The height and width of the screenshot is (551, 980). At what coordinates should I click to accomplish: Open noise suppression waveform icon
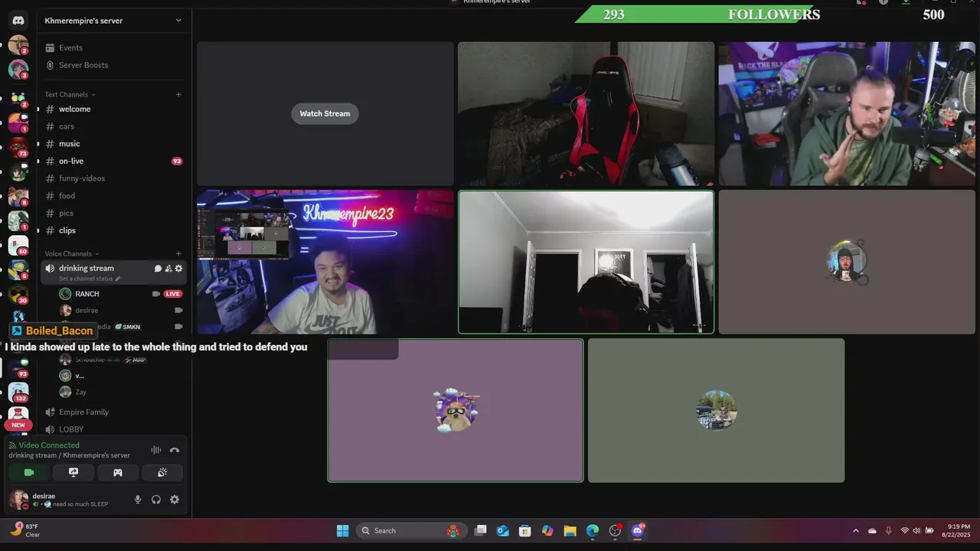156,450
